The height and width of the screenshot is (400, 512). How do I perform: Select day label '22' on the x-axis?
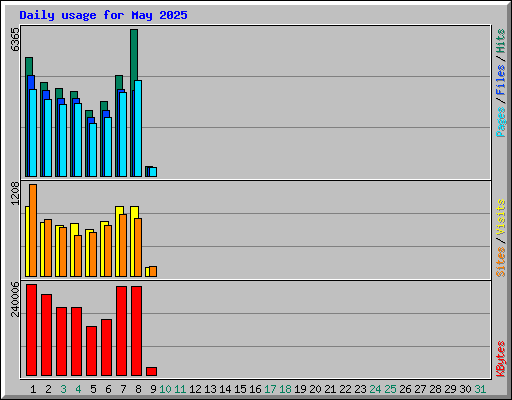pyautogui.click(x=345, y=389)
